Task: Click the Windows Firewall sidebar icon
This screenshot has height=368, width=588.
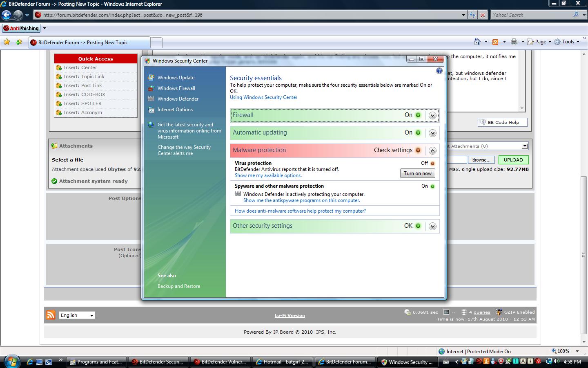Action: click(151, 88)
